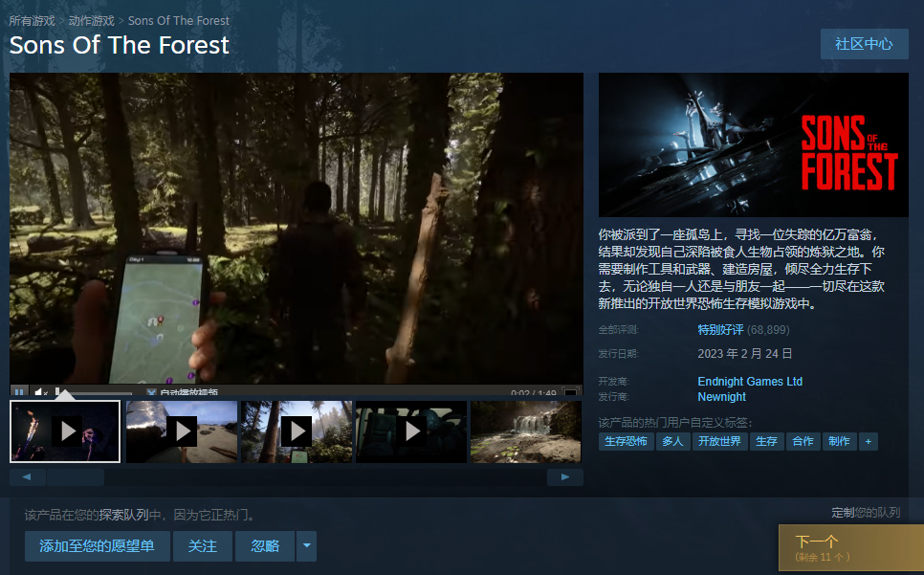
Task: Toggle fullscreen video icon
Action: click(570, 392)
